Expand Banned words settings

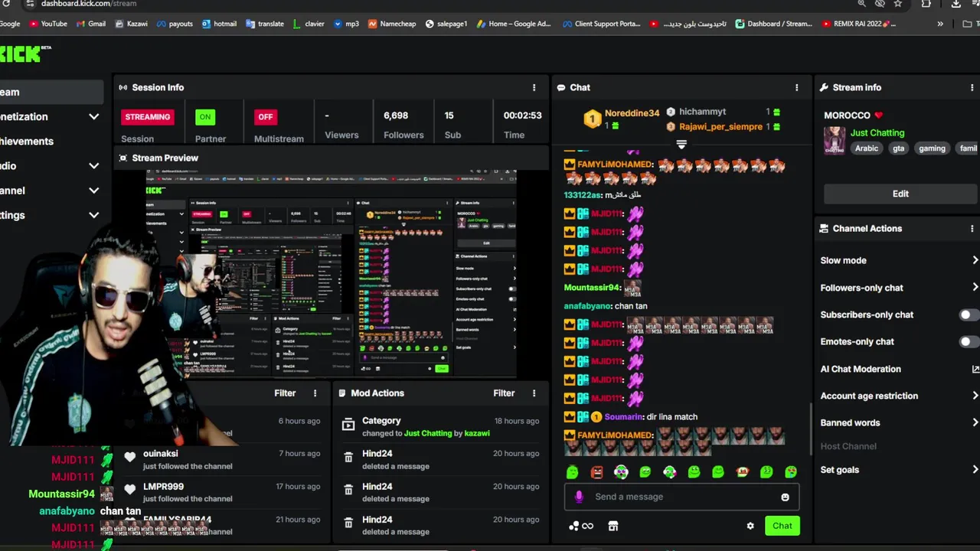tap(975, 422)
